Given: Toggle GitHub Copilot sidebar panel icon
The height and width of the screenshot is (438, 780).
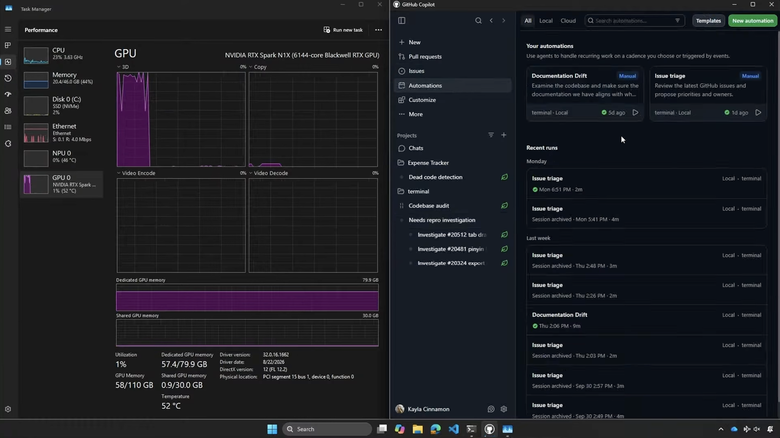Looking at the screenshot, I should [401, 20].
